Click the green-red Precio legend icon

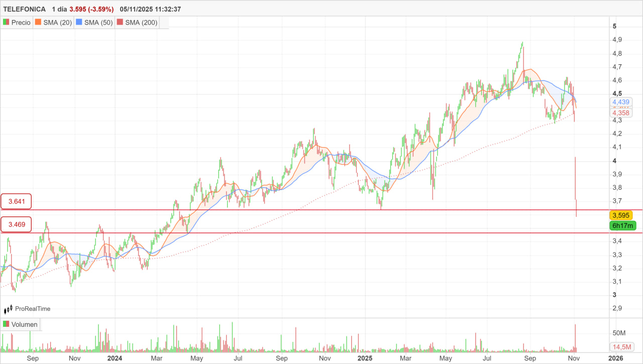click(x=6, y=23)
